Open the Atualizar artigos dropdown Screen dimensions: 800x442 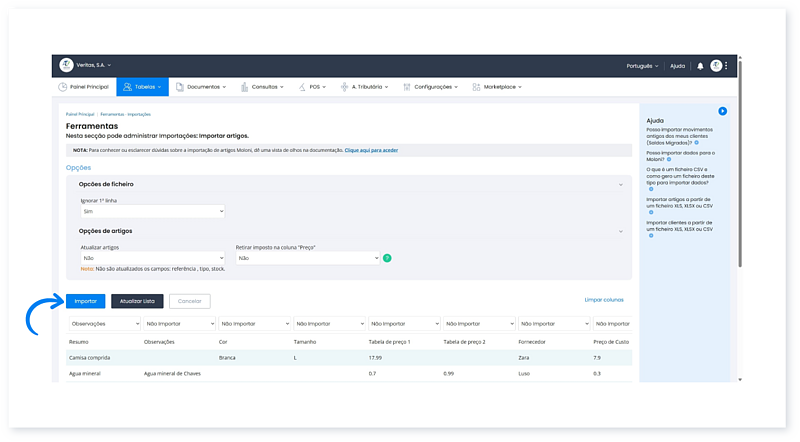[x=152, y=258]
